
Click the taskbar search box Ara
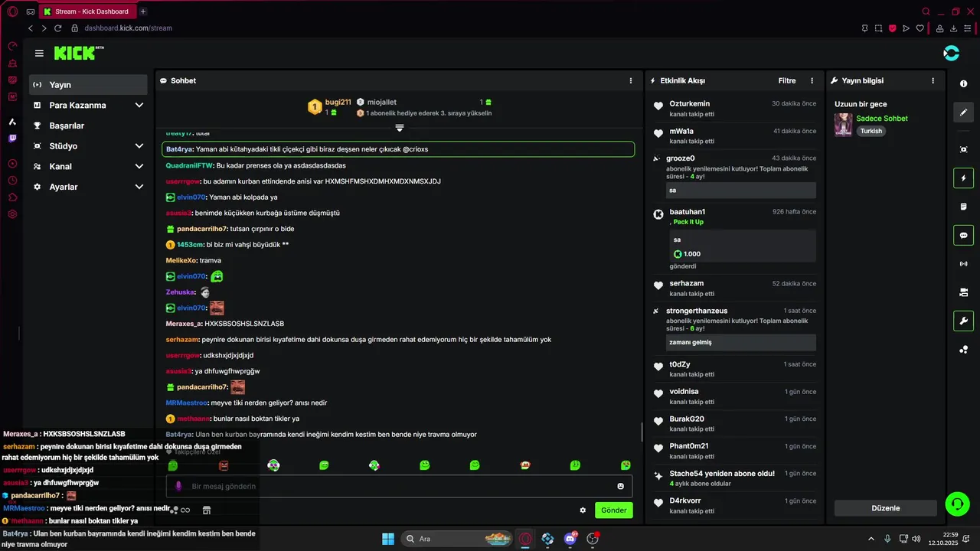(457, 539)
